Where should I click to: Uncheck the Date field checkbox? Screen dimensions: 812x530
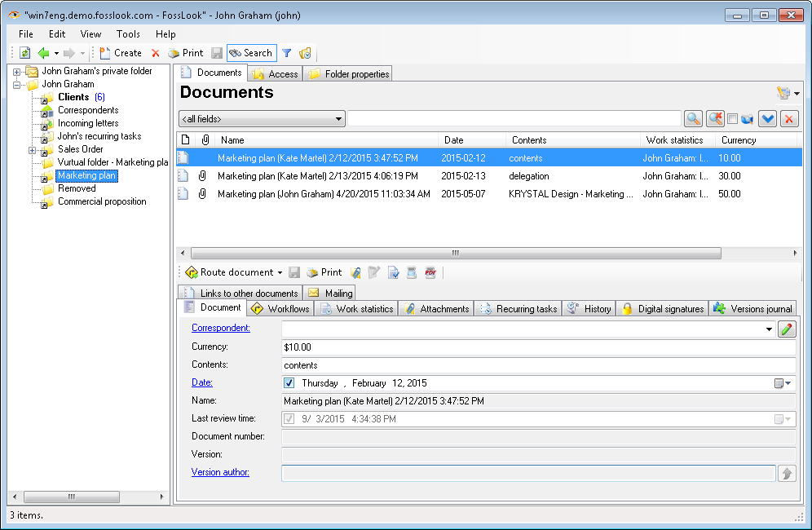point(289,383)
